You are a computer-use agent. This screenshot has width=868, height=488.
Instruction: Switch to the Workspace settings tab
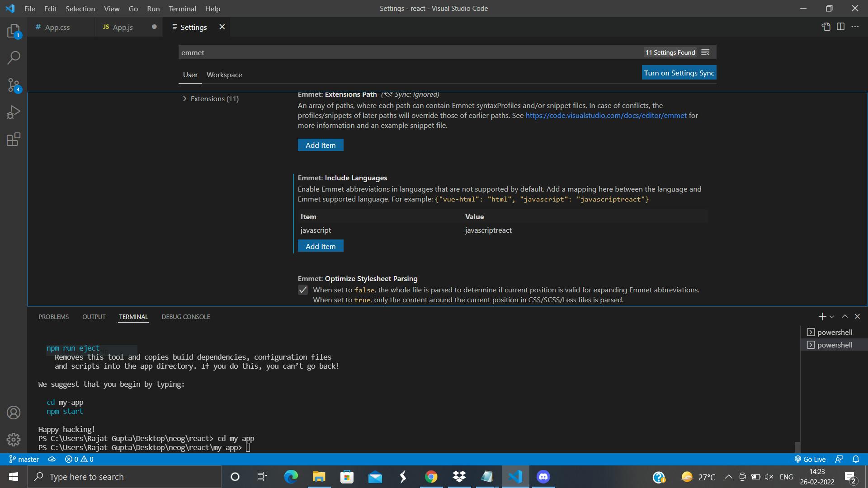coord(225,75)
